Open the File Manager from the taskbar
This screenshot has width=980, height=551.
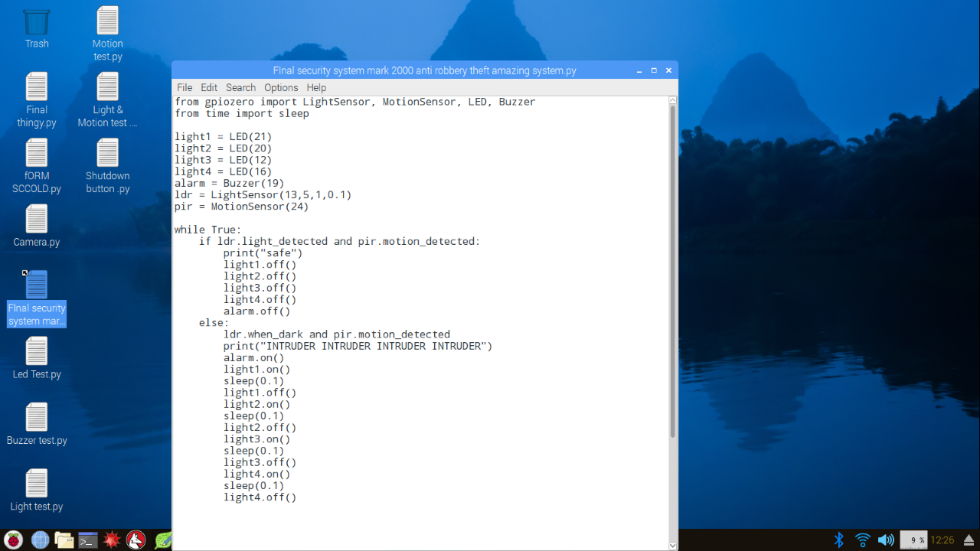pyautogui.click(x=64, y=540)
